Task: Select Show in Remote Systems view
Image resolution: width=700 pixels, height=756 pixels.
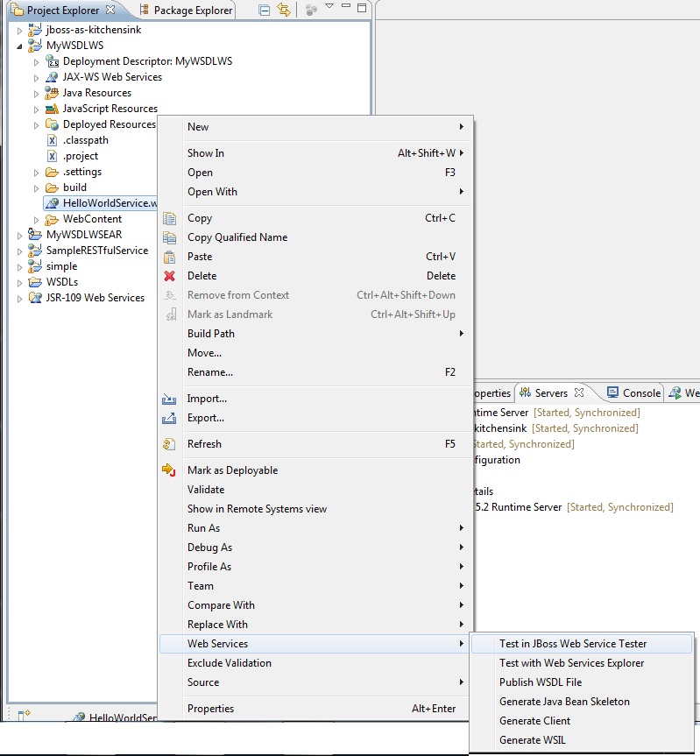Action: tap(315, 509)
